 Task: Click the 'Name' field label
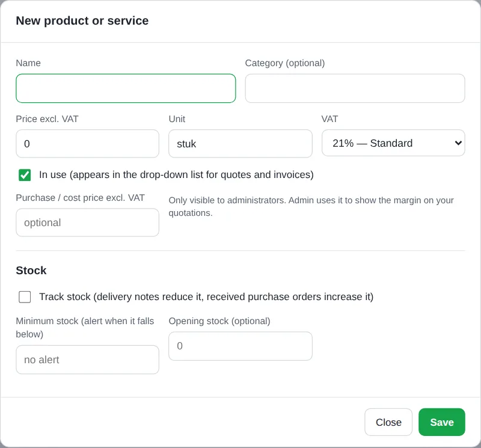click(28, 63)
